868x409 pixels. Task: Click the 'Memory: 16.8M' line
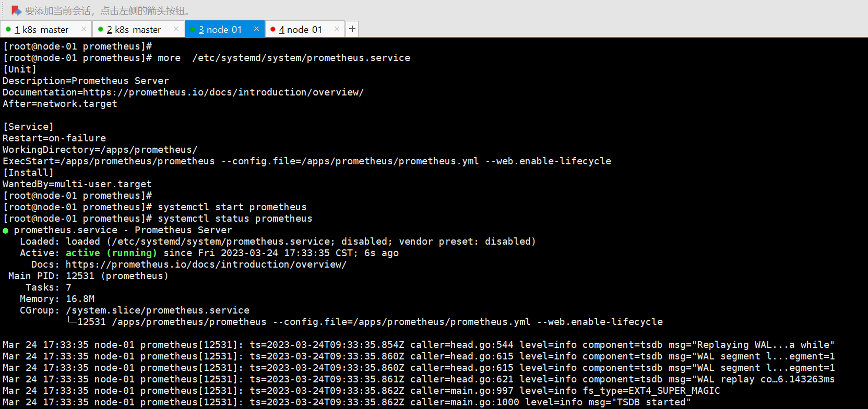coord(57,299)
